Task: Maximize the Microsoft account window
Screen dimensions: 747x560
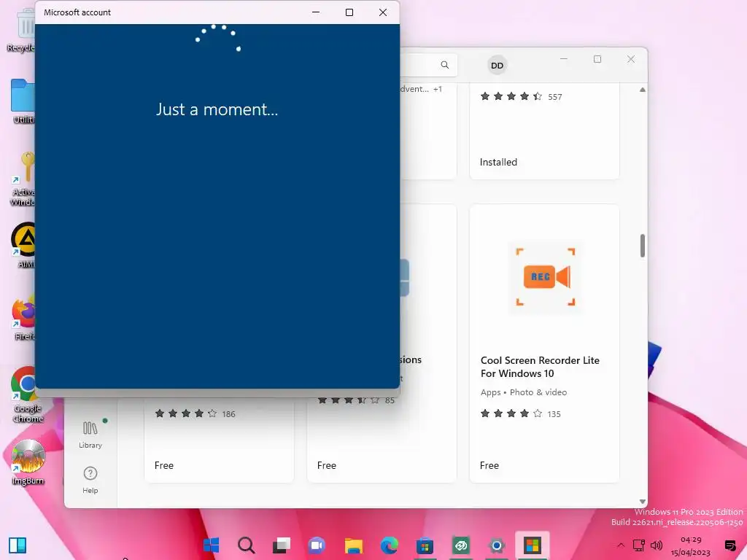Action: (349, 12)
